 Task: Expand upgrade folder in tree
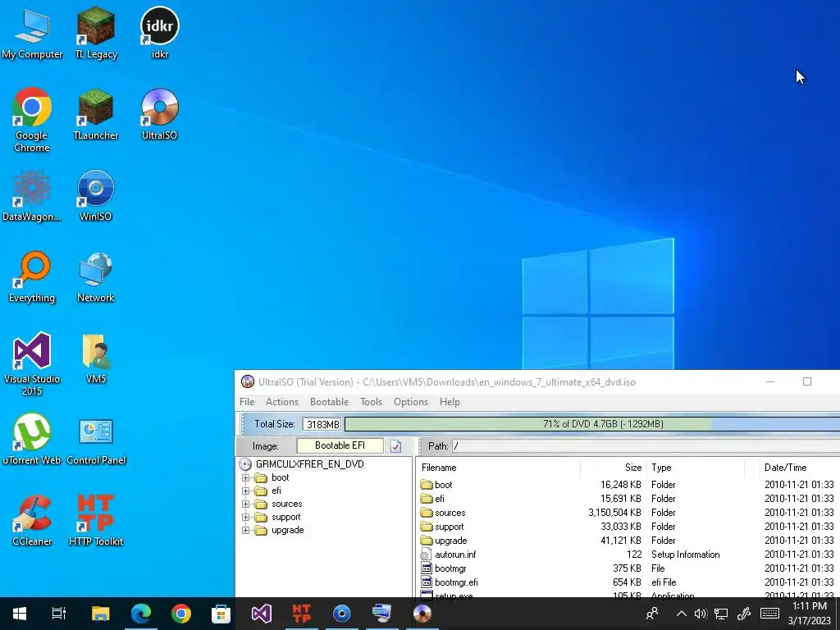pyautogui.click(x=245, y=531)
